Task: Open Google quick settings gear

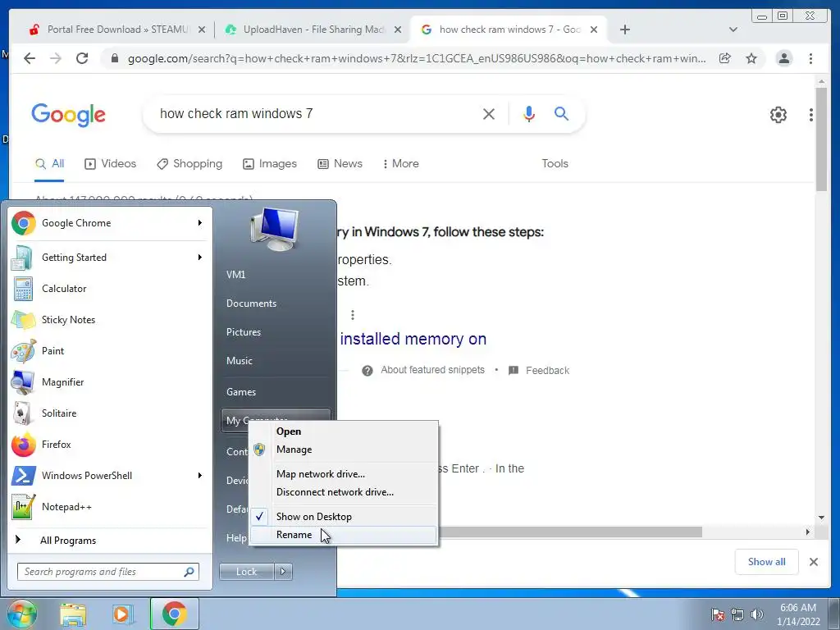Action: tap(778, 115)
